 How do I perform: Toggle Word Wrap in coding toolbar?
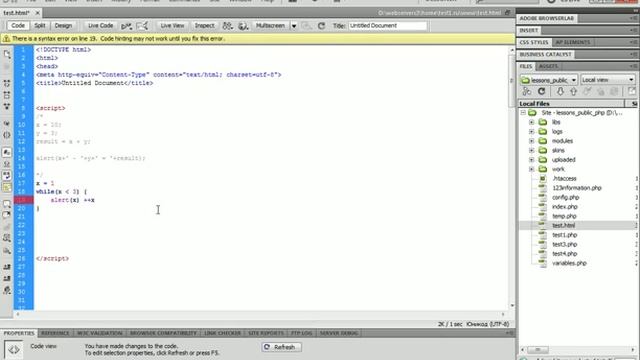coord(7,176)
